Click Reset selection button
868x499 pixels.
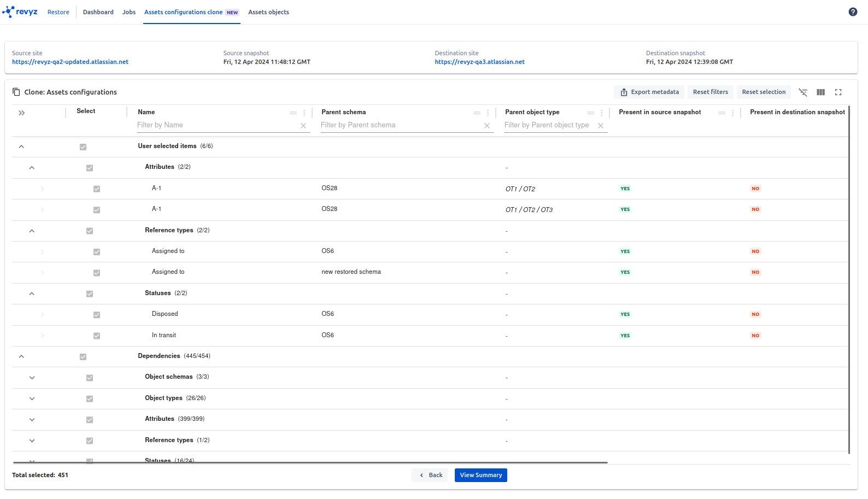[x=764, y=92]
